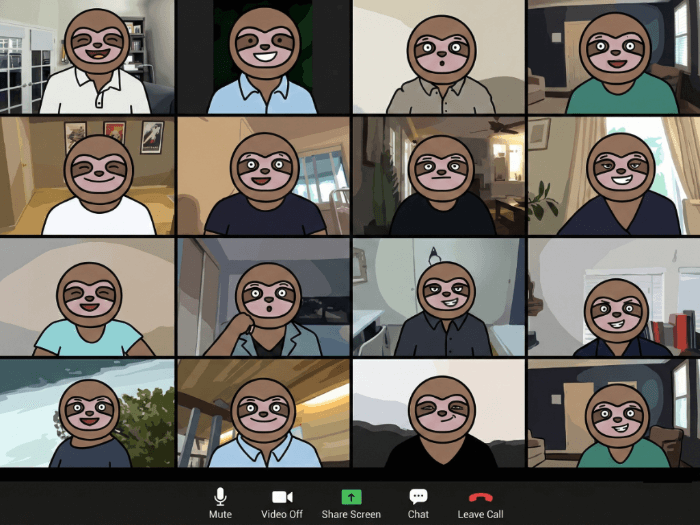This screenshot has width=700, height=525.
Task: Click the green Share Screen icon
Action: tap(351, 497)
